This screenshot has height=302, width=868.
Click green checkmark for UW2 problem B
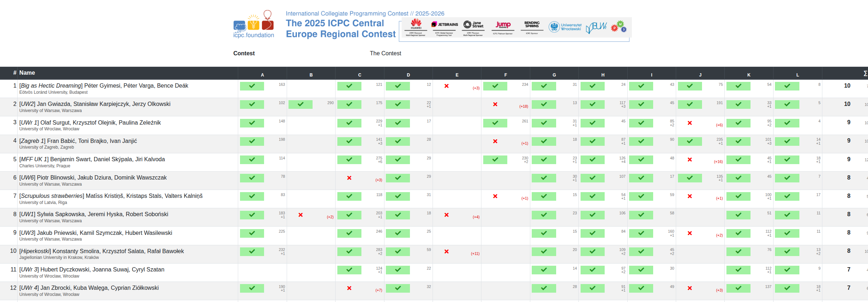(300, 104)
